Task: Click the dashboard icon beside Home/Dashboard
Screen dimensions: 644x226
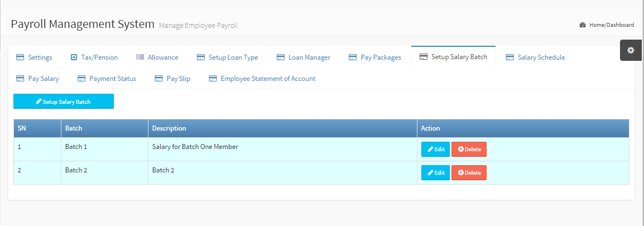Action: point(583,25)
